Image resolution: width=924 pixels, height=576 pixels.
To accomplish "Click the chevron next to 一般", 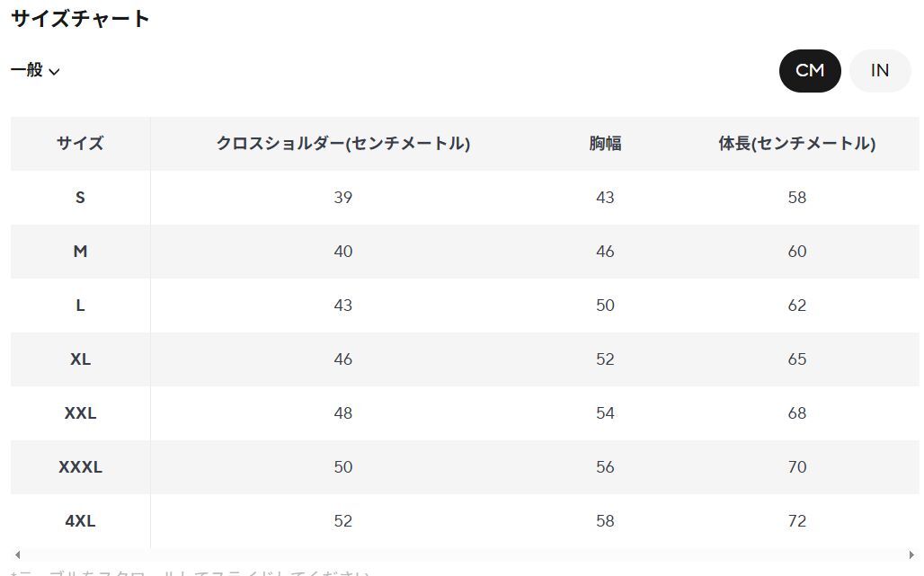I will pyautogui.click(x=54, y=72).
